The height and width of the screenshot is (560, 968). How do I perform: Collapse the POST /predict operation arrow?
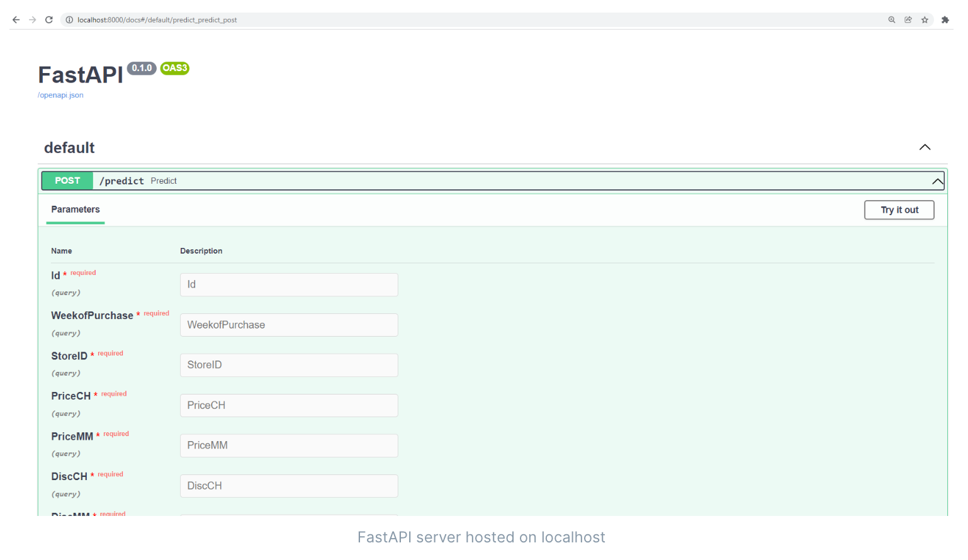click(x=937, y=181)
